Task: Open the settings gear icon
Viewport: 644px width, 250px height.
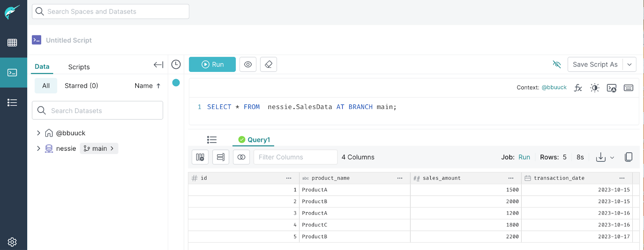Action: click(12, 242)
